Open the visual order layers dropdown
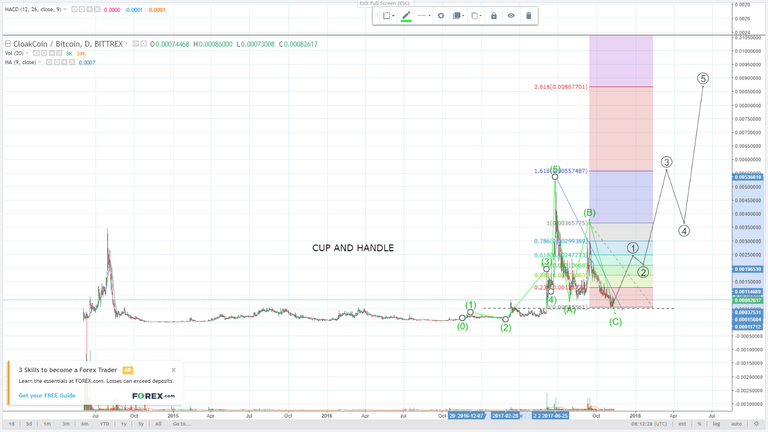This screenshot has width=768, height=432. coord(458,16)
